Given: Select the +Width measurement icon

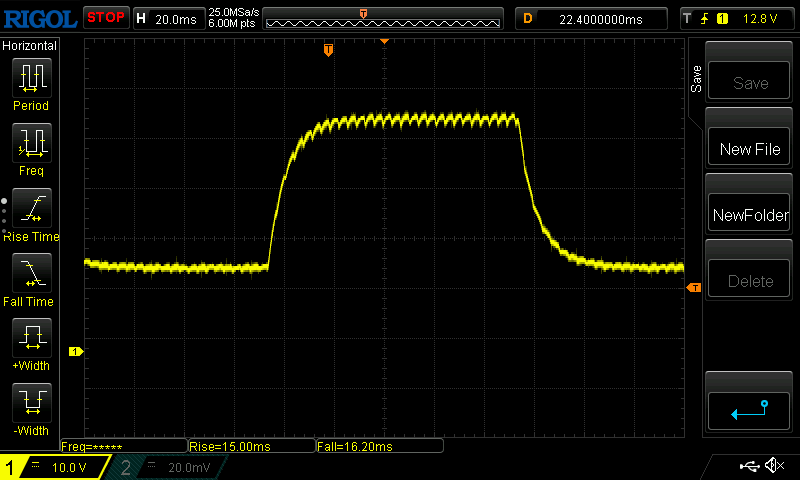Looking at the screenshot, I should click(x=31, y=338).
